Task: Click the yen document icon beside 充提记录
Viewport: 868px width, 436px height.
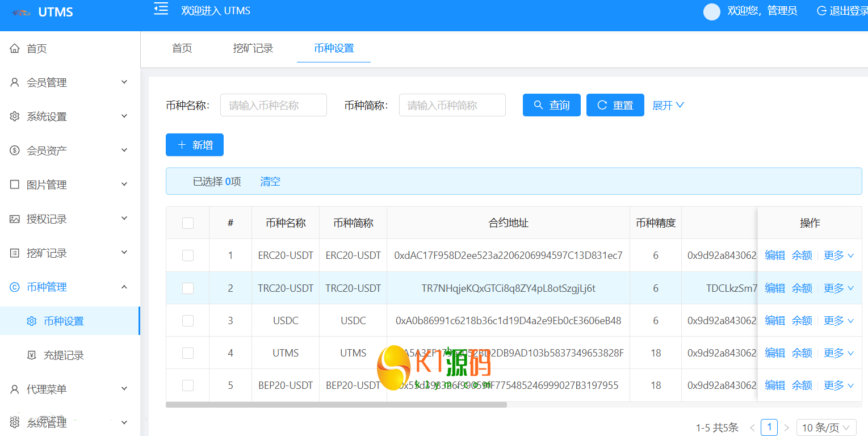Action: pyautogui.click(x=32, y=355)
